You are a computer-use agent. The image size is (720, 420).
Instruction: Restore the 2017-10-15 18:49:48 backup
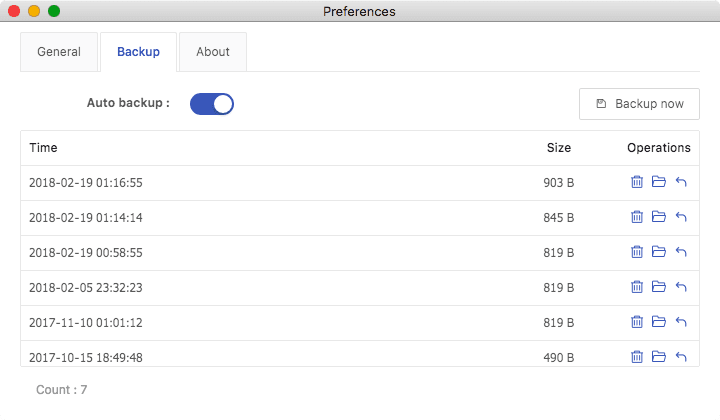pyautogui.click(x=681, y=357)
